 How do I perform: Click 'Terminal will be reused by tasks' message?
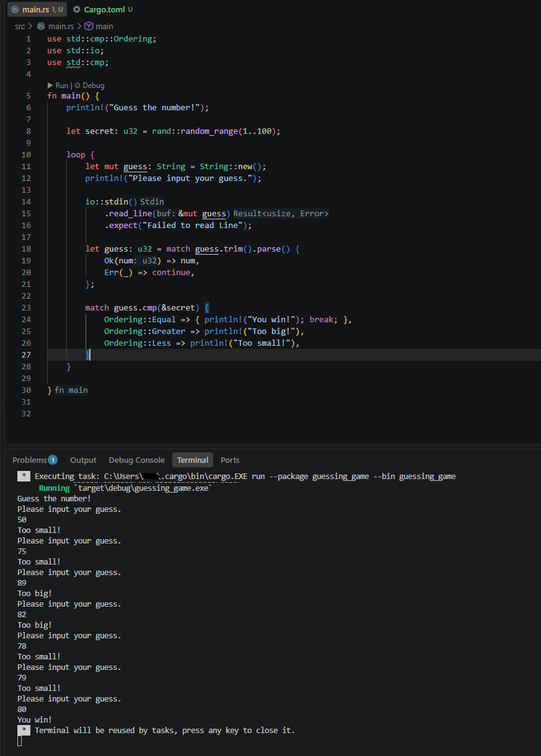tap(105, 731)
